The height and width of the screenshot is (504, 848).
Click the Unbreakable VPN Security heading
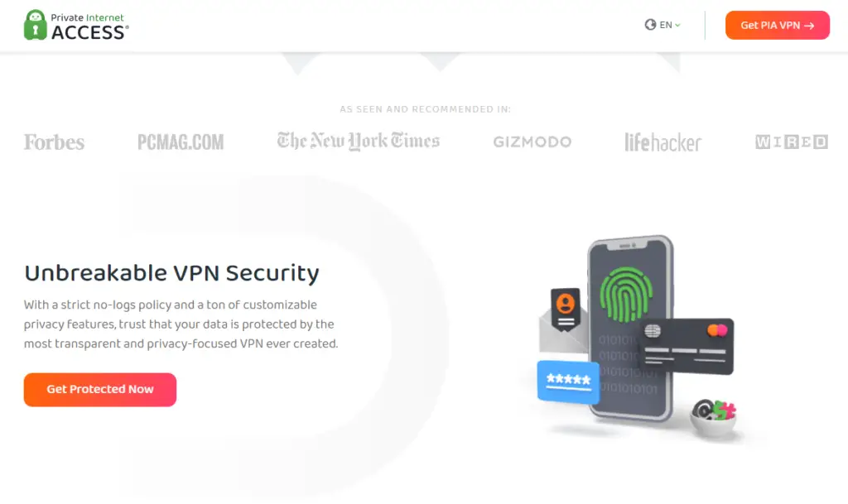[x=172, y=273]
